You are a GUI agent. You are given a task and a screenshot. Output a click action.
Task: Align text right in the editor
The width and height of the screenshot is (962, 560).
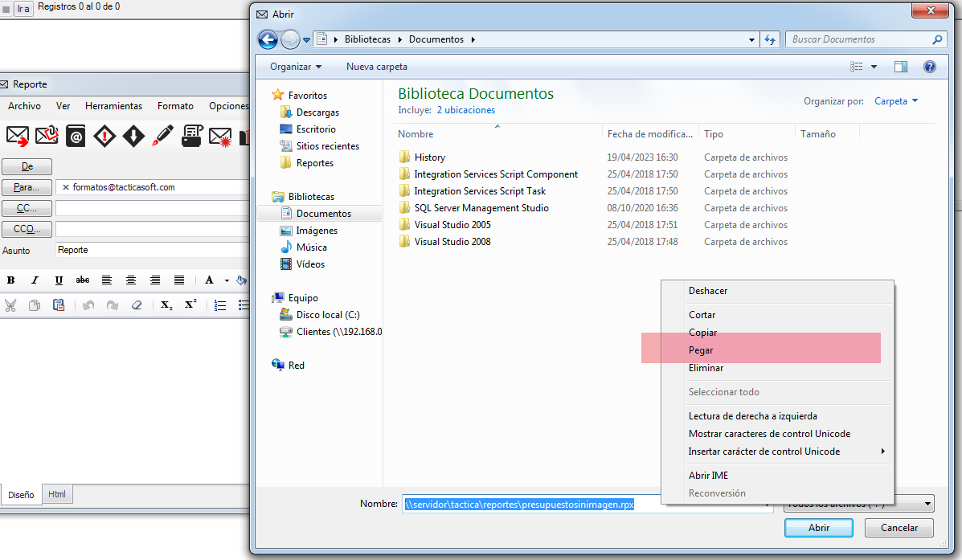pos(154,280)
